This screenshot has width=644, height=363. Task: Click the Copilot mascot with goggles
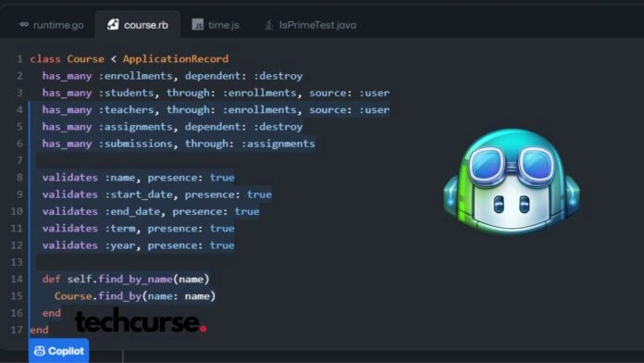click(512, 181)
